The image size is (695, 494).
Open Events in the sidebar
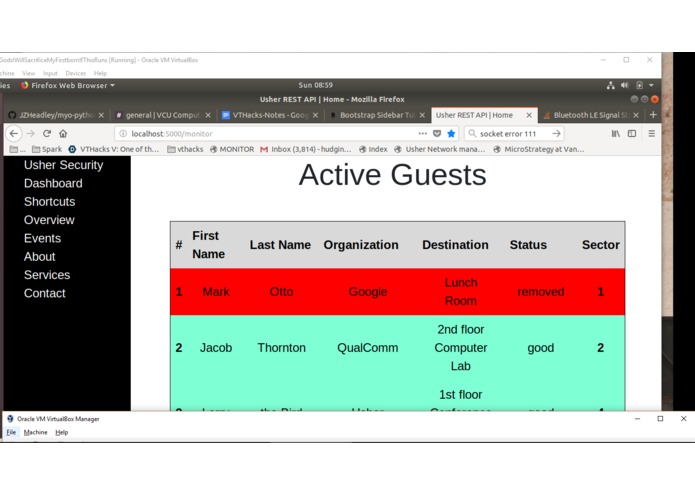pos(43,238)
